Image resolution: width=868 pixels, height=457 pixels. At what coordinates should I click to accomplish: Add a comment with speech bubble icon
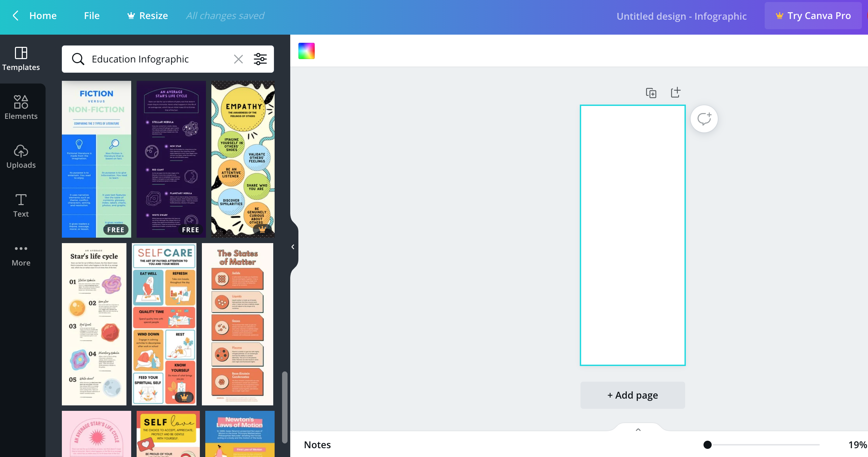[x=704, y=119]
